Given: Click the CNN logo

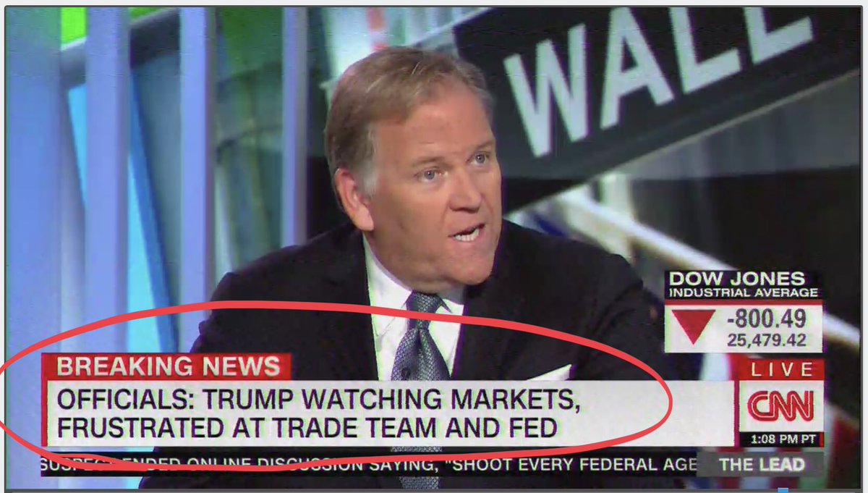Looking at the screenshot, I should pos(780,406).
